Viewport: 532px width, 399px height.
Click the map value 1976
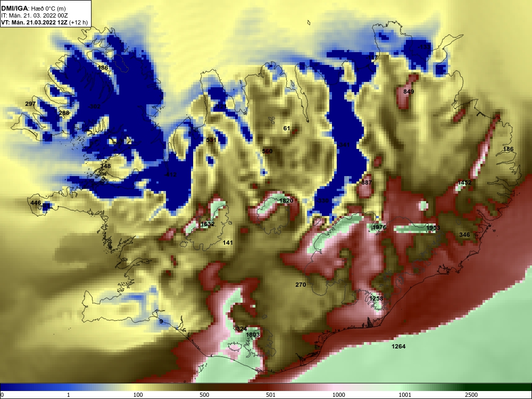[379, 227]
